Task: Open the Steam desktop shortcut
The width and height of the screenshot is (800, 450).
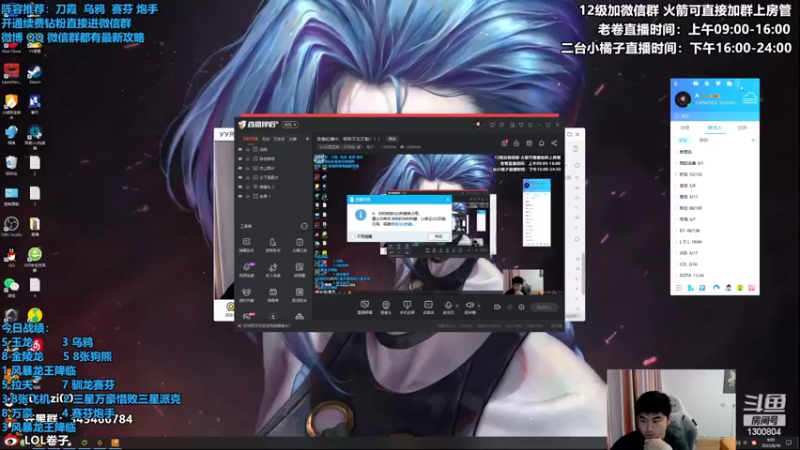Action: pyautogui.click(x=35, y=74)
